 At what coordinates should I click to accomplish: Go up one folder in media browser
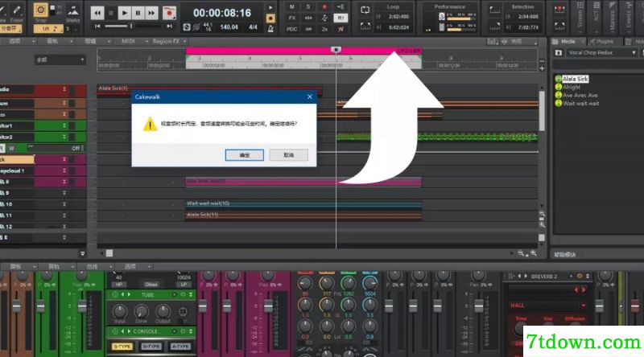tap(558, 52)
